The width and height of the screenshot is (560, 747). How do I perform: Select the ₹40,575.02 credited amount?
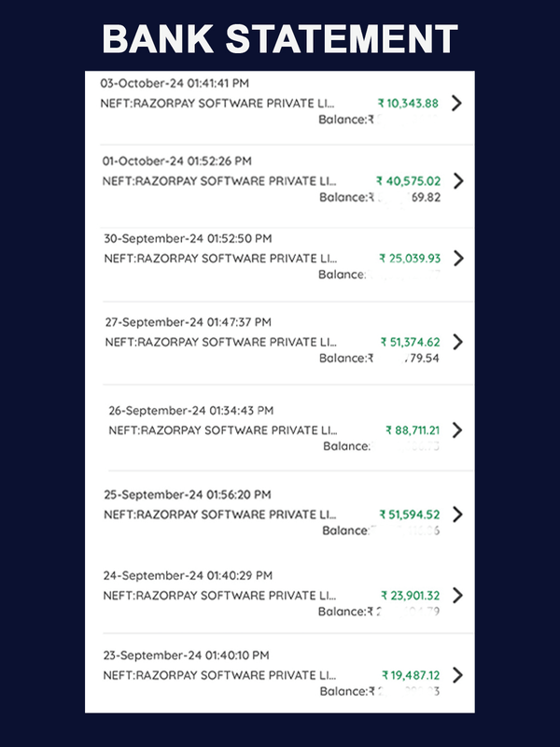[x=409, y=181]
